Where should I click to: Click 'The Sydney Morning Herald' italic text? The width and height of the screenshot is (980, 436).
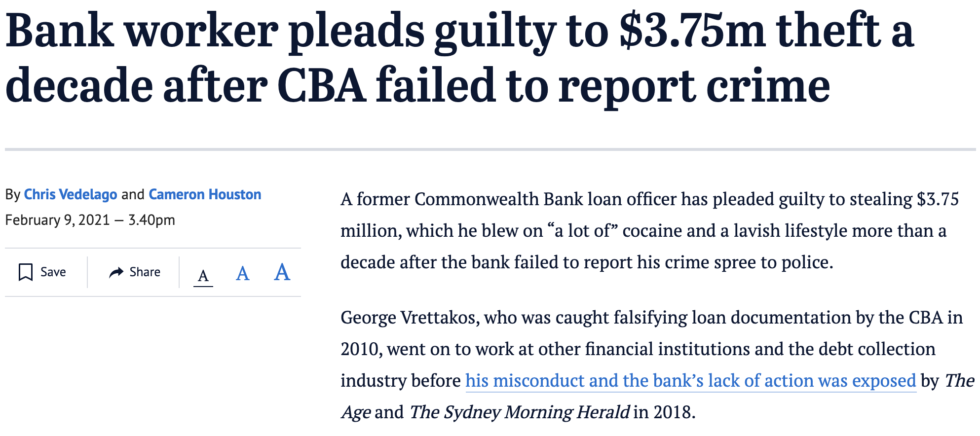coord(519,412)
